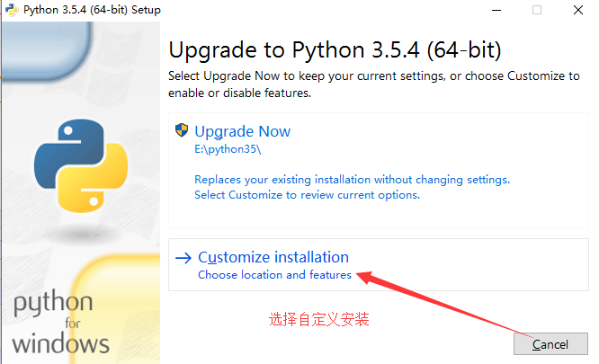
Task: Select Customize installation option
Action: [x=378, y=265]
